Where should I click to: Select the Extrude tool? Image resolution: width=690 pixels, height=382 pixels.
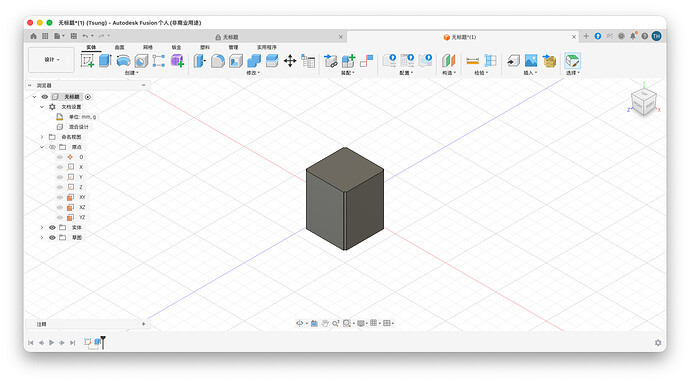point(105,60)
